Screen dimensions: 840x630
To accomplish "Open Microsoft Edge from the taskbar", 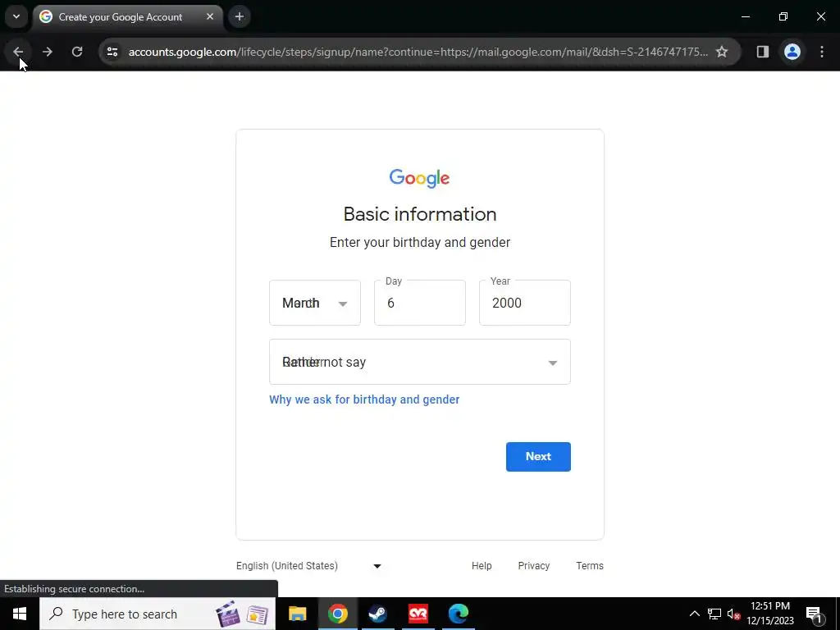I will (x=459, y=614).
